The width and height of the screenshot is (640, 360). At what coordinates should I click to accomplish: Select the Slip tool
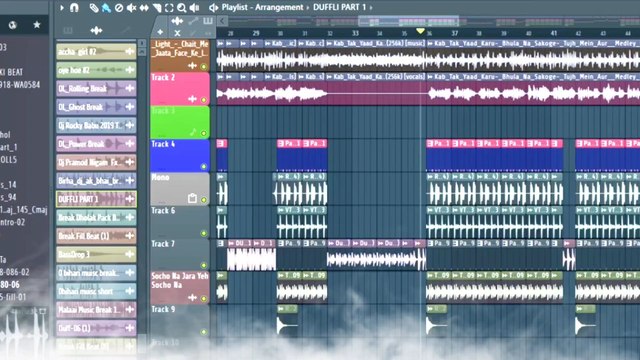144,8
